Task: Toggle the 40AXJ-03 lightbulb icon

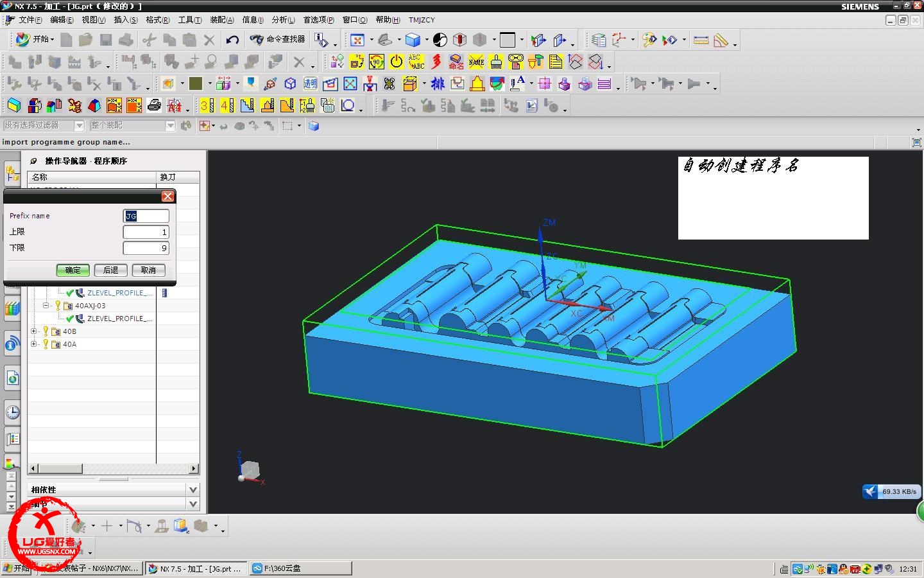Action: pos(58,306)
